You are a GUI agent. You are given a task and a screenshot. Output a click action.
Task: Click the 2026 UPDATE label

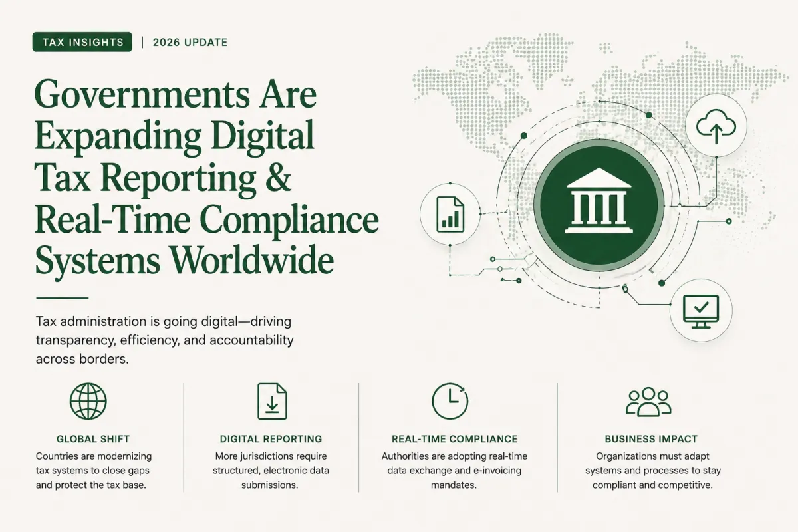click(190, 42)
